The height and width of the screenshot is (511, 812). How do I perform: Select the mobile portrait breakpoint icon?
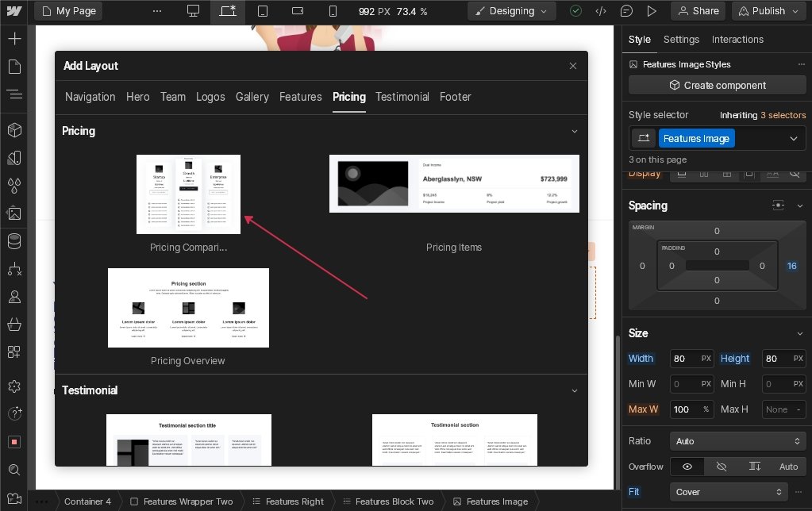click(333, 11)
